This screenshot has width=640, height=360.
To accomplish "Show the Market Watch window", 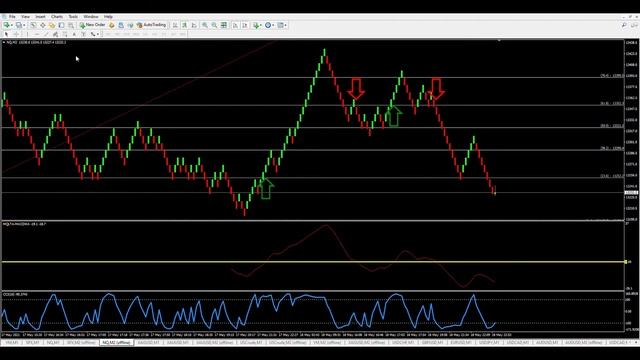I will tap(33, 25).
